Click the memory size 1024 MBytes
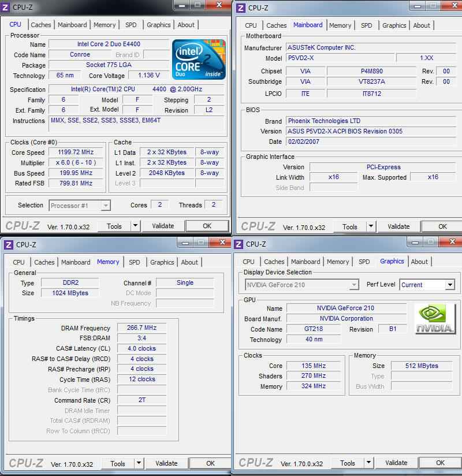462x476 pixels. (x=70, y=293)
